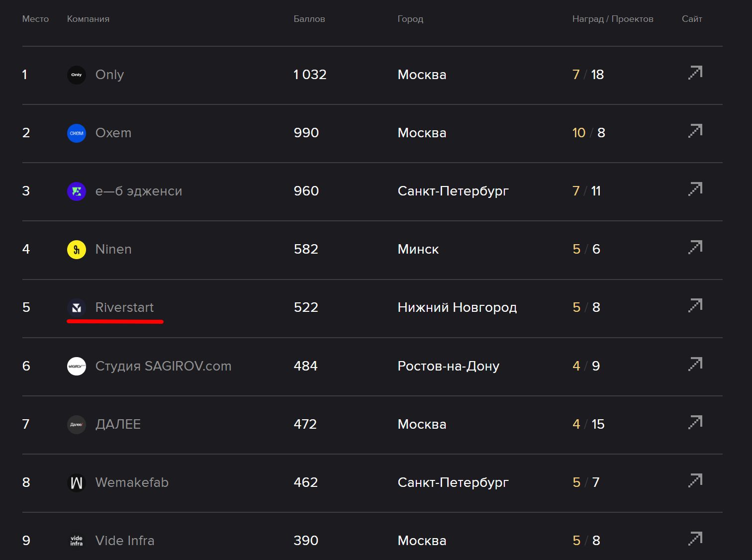Open the Wemakefab company link
The width and height of the screenshot is (752, 560).
pyautogui.click(x=132, y=482)
